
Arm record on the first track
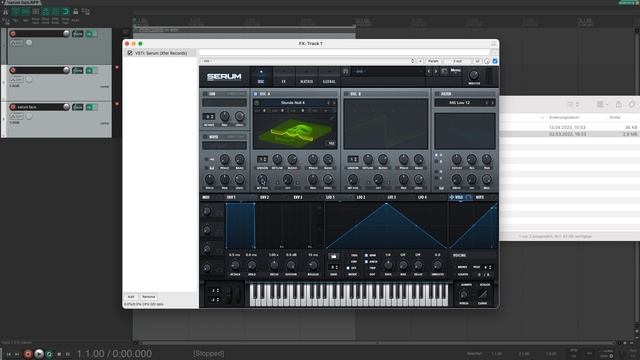pyautogui.click(x=13, y=33)
